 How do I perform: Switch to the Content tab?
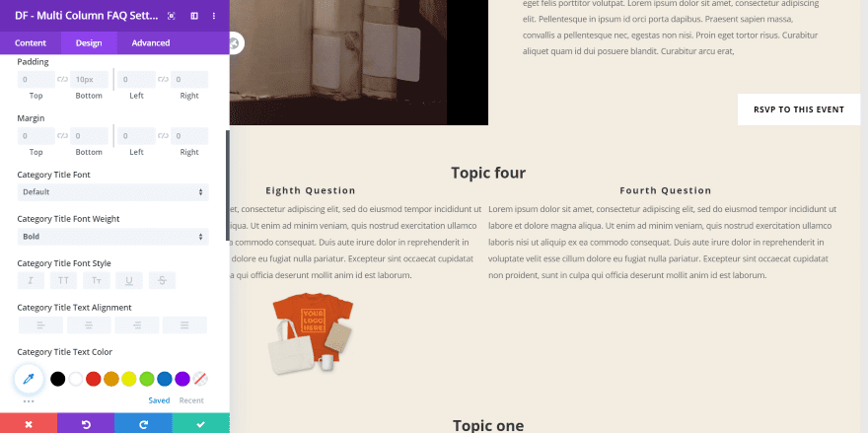tap(31, 42)
